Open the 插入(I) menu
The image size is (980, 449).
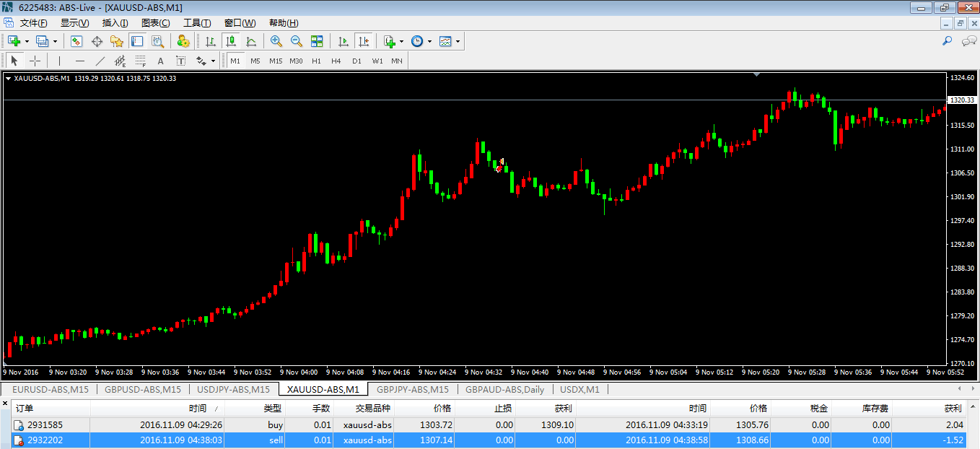point(115,23)
